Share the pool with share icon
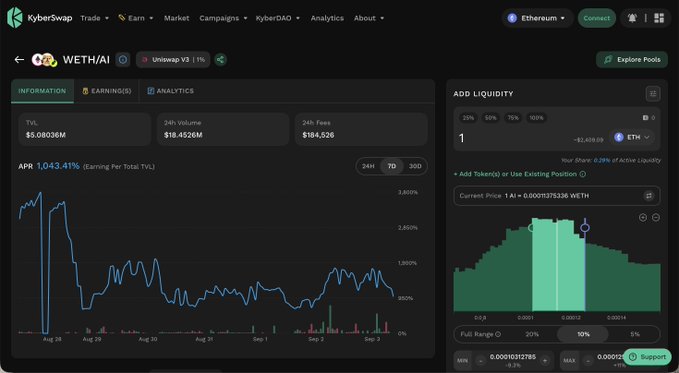The image size is (679, 373). click(x=220, y=60)
